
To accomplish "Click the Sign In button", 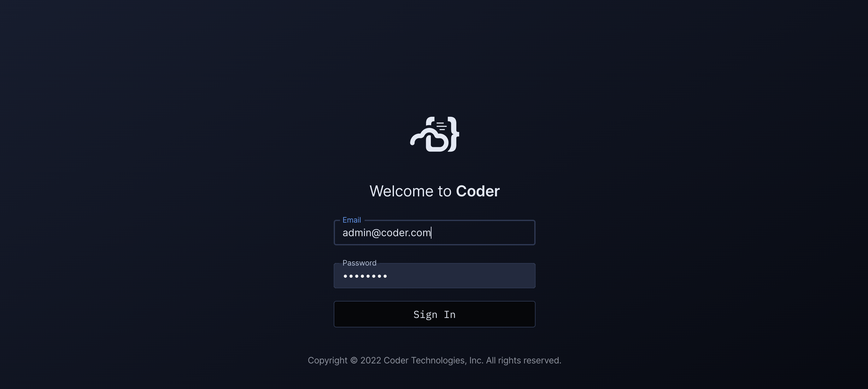I will point(434,314).
